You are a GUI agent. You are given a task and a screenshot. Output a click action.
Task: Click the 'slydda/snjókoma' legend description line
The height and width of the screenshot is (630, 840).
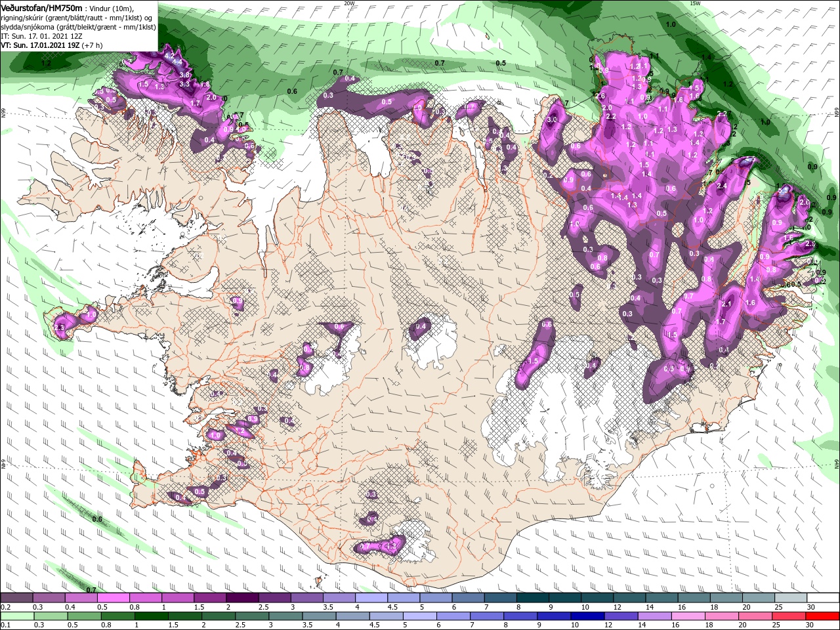pos(79,28)
